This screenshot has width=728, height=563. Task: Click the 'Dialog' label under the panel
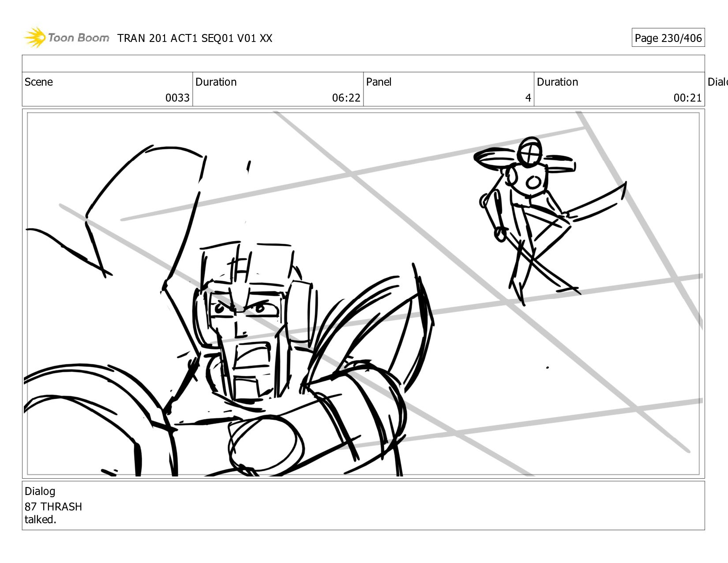pos(40,491)
